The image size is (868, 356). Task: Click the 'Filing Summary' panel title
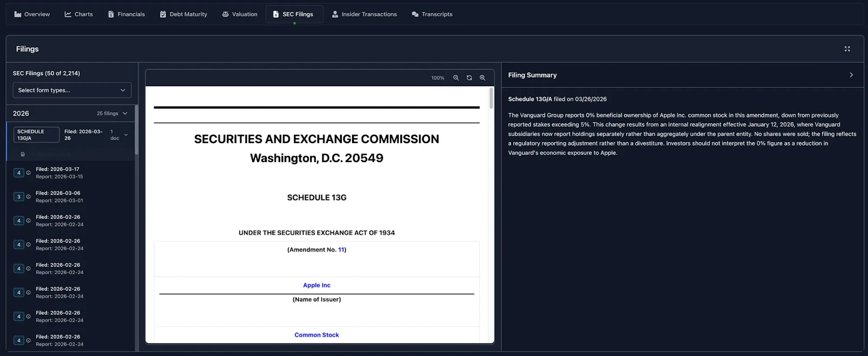(532, 75)
